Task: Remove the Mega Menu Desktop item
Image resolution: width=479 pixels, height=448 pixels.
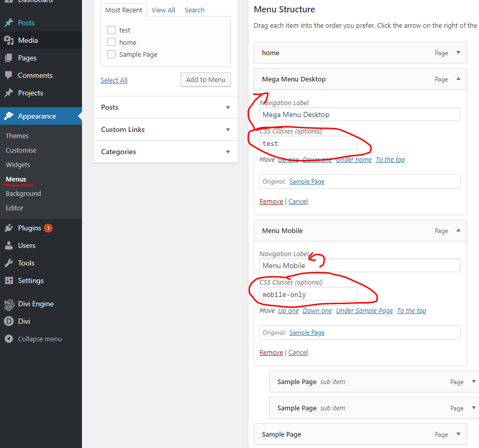Action: coord(271,201)
